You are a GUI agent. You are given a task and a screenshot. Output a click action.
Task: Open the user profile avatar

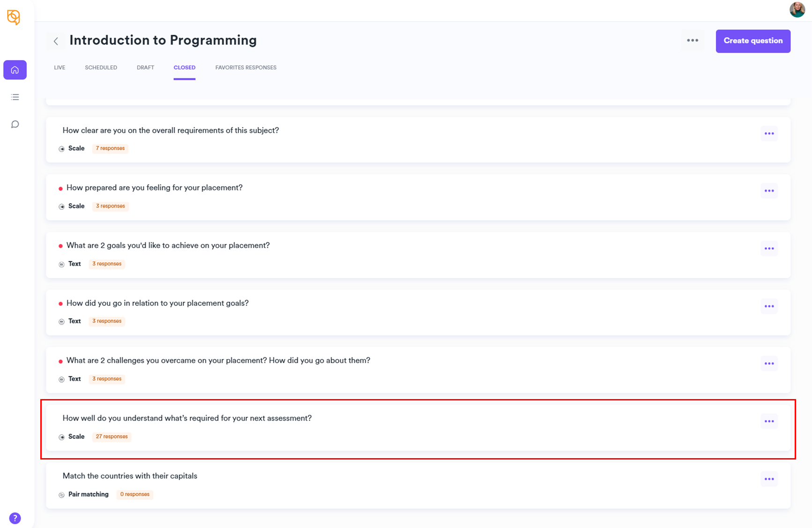(x=797, y=9)
